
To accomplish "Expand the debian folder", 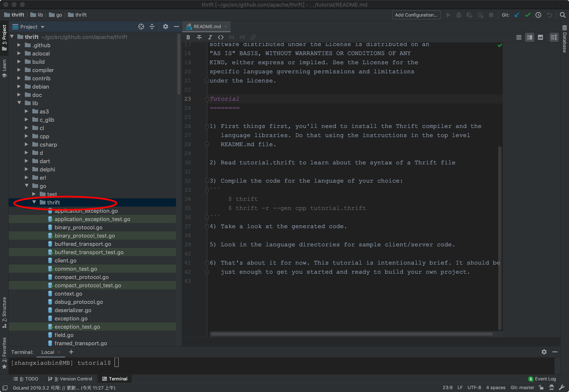I will click(x=19, y=87).
